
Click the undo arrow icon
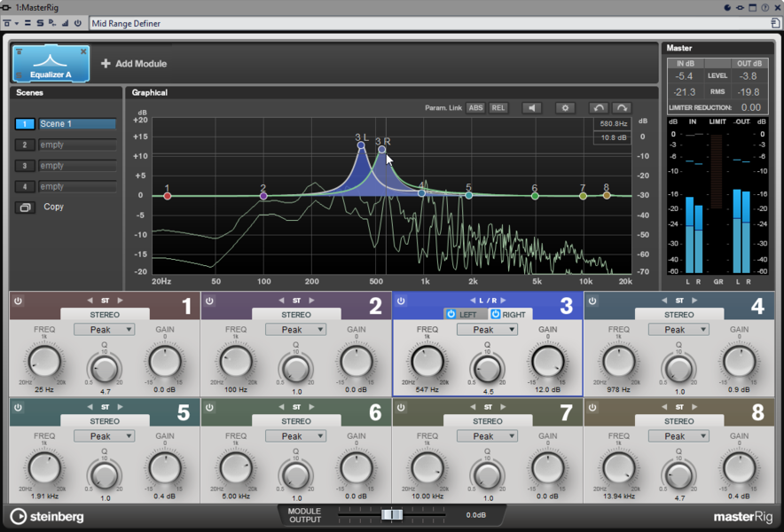click(599, 108)
